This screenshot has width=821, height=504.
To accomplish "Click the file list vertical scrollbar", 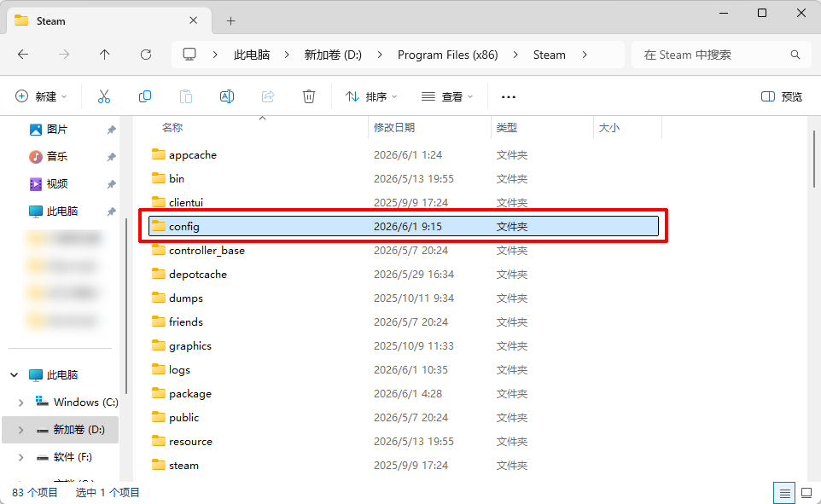I will pyautogui.click(x=814, y=159).
